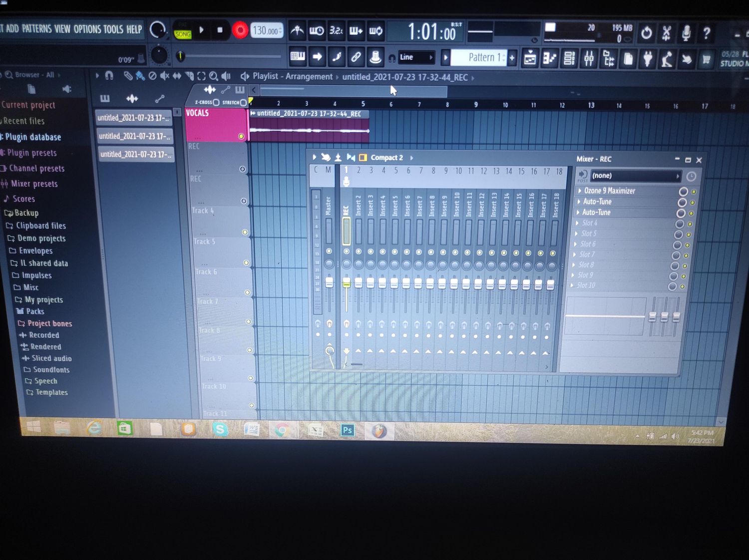The image size is (749, 560).
Task: Add a new pattern with plus button
Action: coord(512,58)
